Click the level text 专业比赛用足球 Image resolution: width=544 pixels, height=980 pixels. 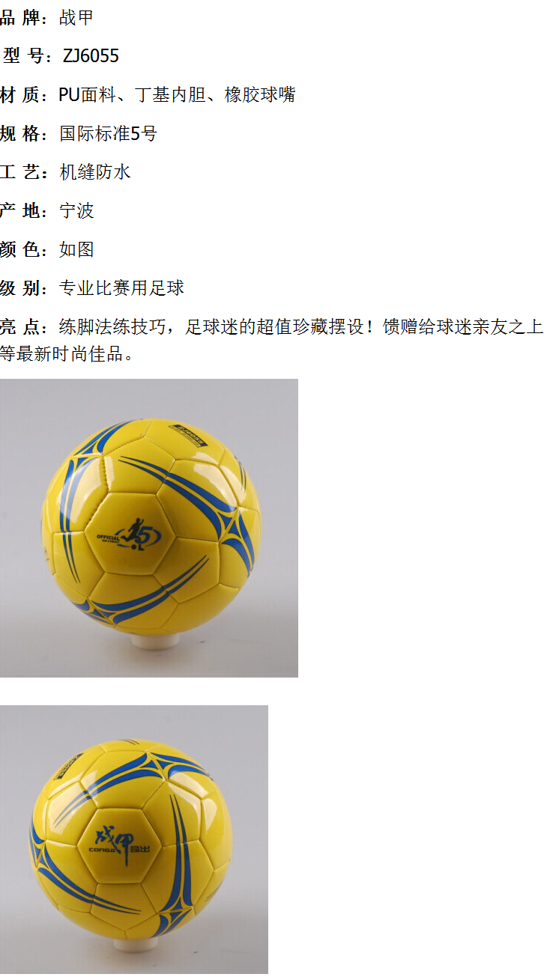[121, 288]
